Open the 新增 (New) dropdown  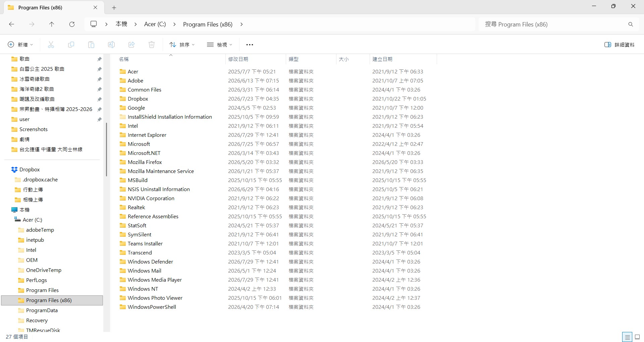point(20,45)
